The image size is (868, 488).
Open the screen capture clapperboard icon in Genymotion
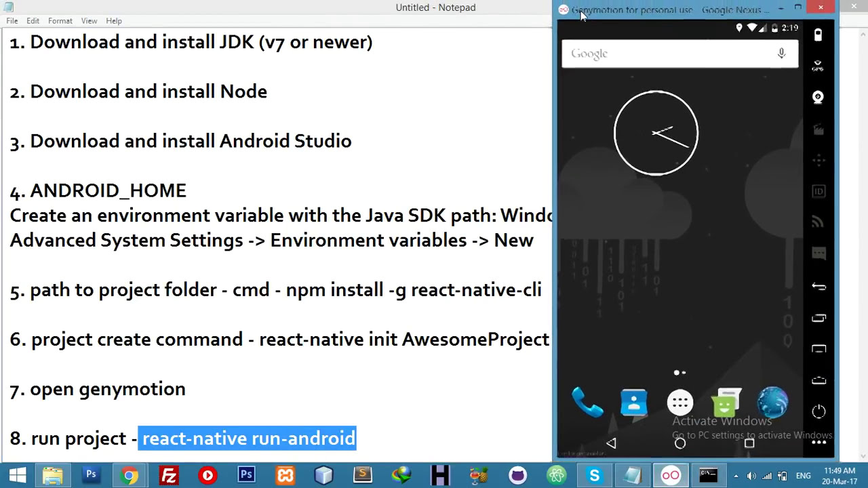click(x=818, y=129)
